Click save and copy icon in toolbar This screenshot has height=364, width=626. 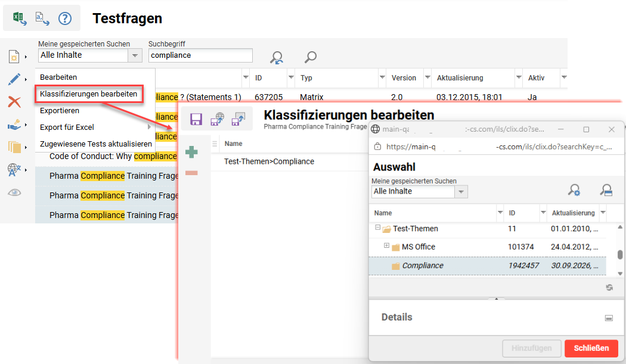point(238,119)
